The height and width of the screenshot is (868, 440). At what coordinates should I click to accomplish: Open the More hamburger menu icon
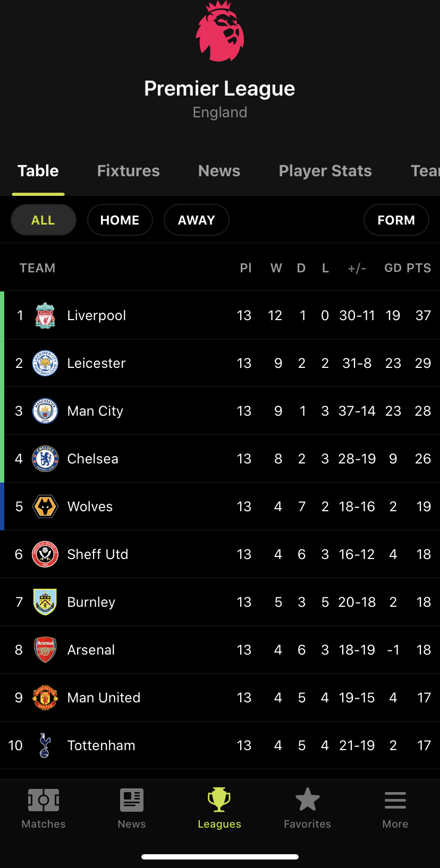click(x=395, y=800)
